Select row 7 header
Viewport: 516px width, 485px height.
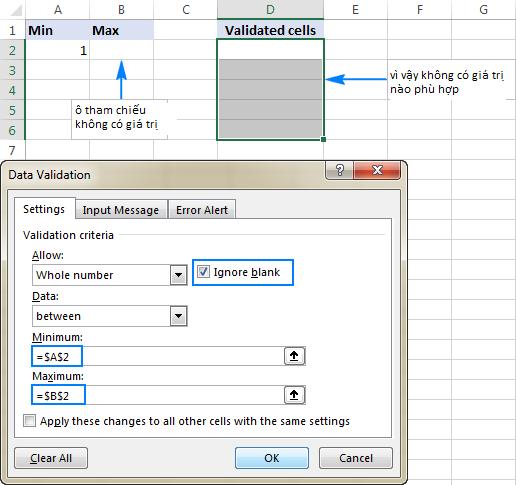pos(12,150)
